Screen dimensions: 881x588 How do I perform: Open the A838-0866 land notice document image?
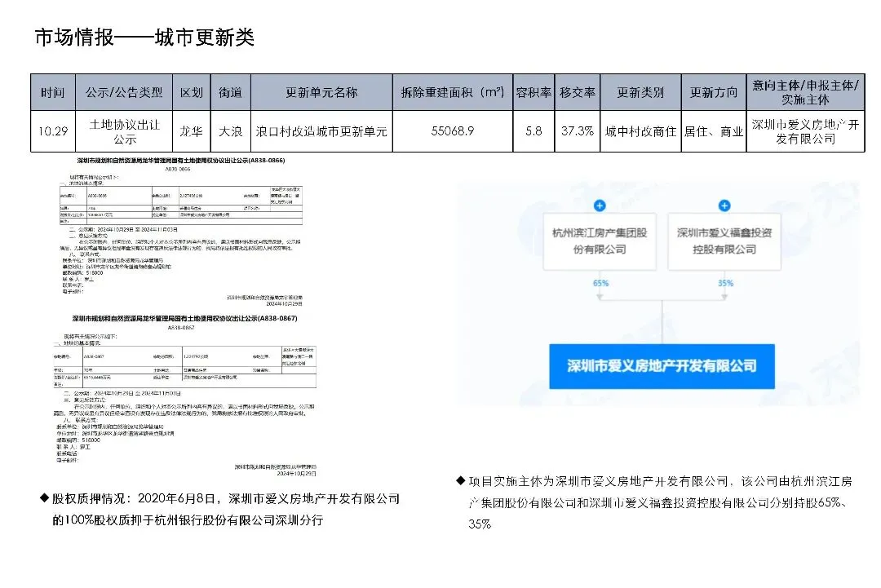coord(181,232)
